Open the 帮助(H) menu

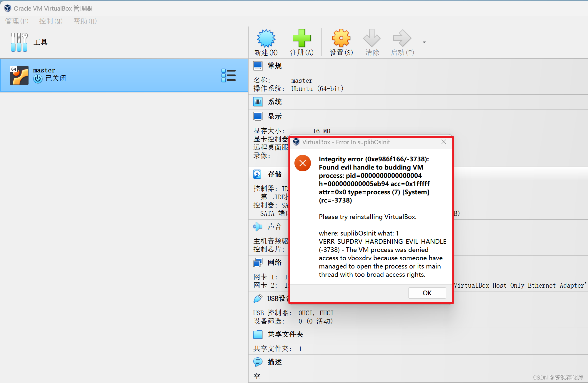click(85, 21)
